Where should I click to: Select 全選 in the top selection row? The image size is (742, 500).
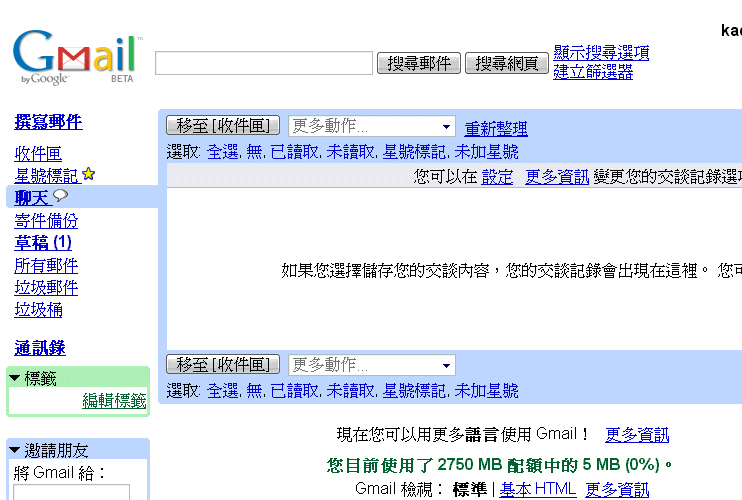pyautogui.click(x=222, y=152)
